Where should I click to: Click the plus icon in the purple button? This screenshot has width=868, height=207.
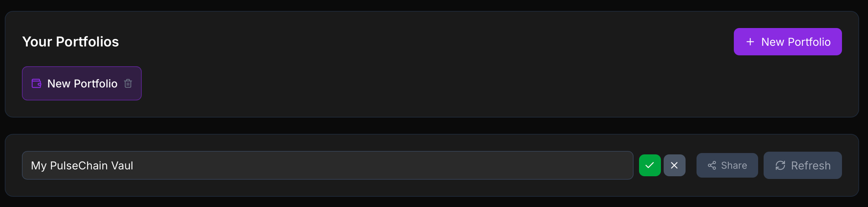pyautogui.click(x=750, y=42)
